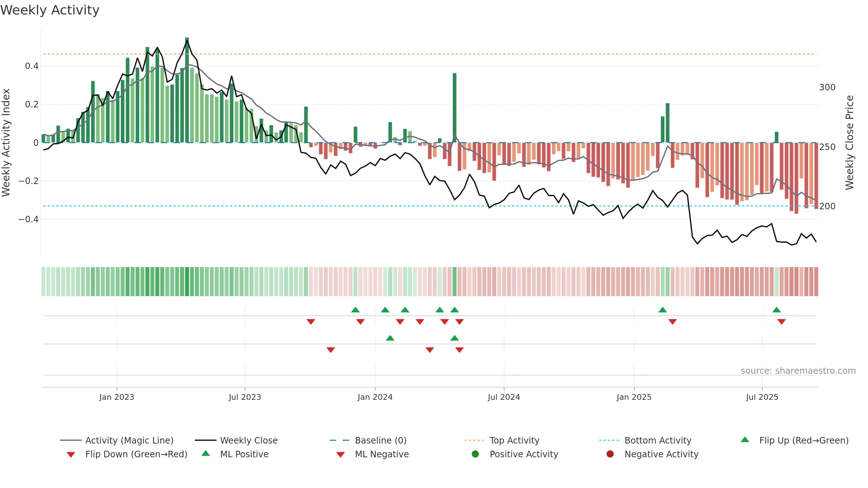Toggle the Top Activity legend entry
868x488 pixels.
[x=502, y=440]
